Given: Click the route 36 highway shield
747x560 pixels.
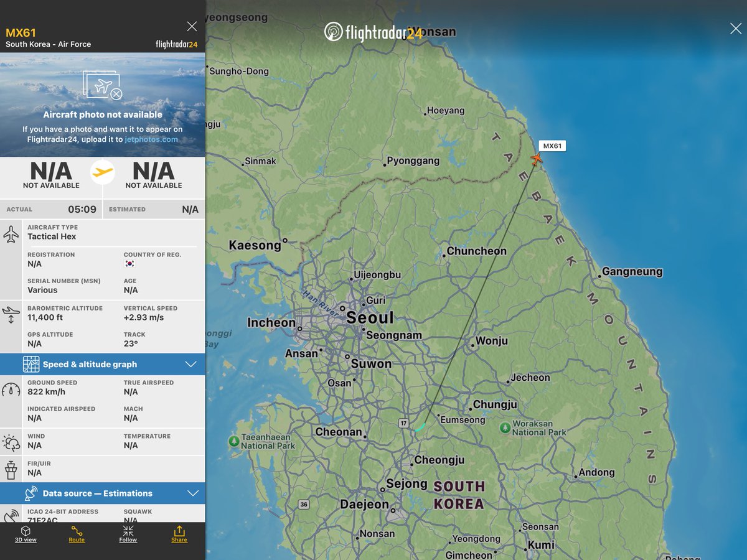Looking at the screenshot, I should (x=303, y=504).
